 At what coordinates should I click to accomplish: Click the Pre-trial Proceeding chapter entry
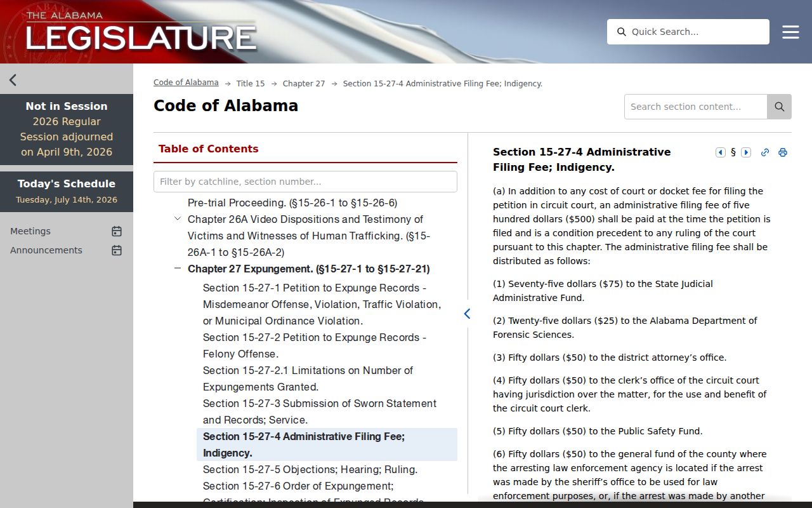tap(292, 203)
